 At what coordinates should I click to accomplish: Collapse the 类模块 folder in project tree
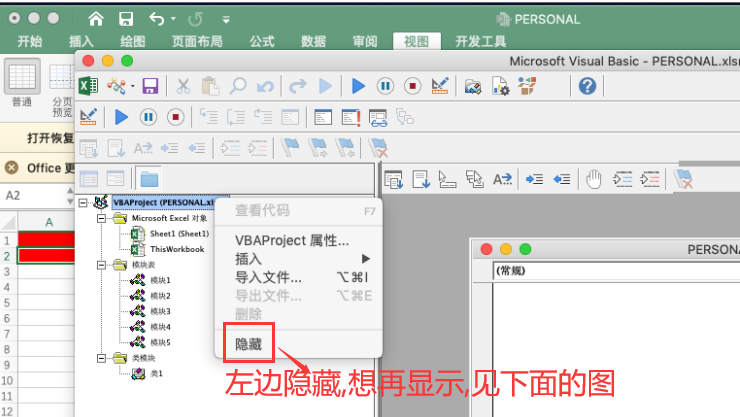pyautogui.click(x=101, y=359)
